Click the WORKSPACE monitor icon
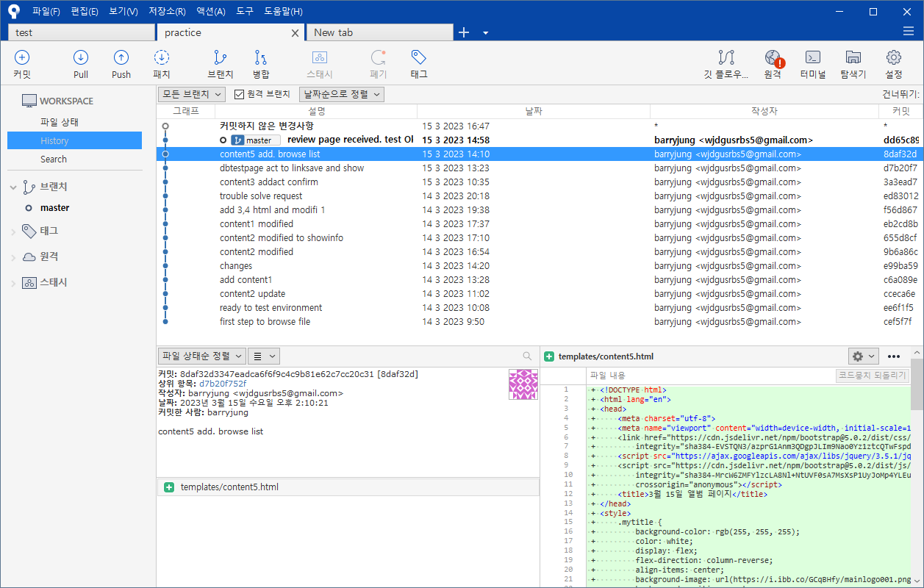 pos(29,101)
